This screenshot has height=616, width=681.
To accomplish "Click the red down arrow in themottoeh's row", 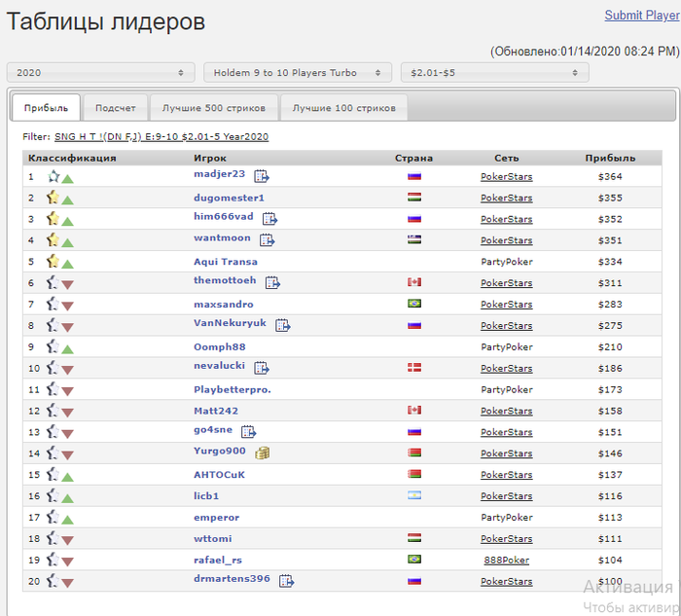I will 67,285.
